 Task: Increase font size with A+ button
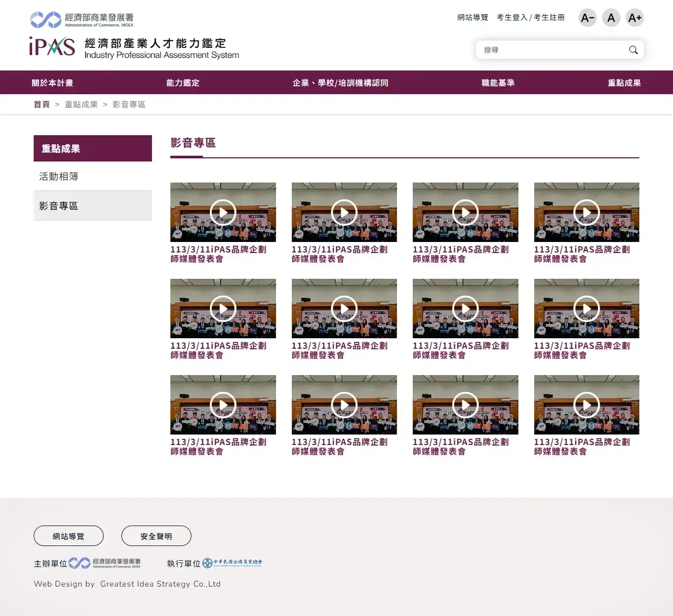(635, 18)
